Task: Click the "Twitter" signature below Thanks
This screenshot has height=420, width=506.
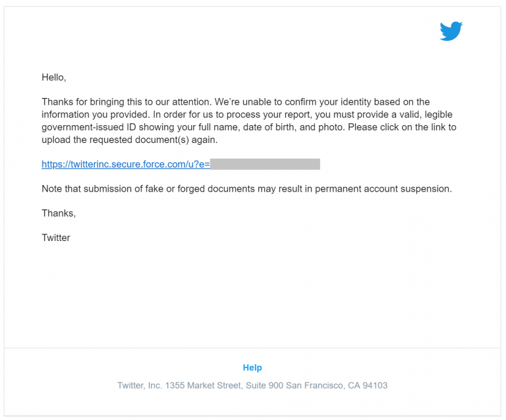Action: (x=56, y=238)
